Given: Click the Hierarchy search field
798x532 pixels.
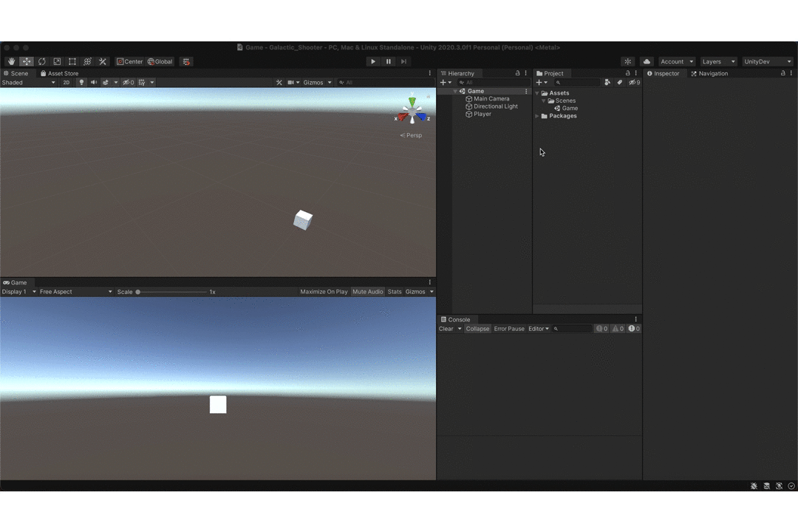Looking at the screenshot, I should point(494,83).
